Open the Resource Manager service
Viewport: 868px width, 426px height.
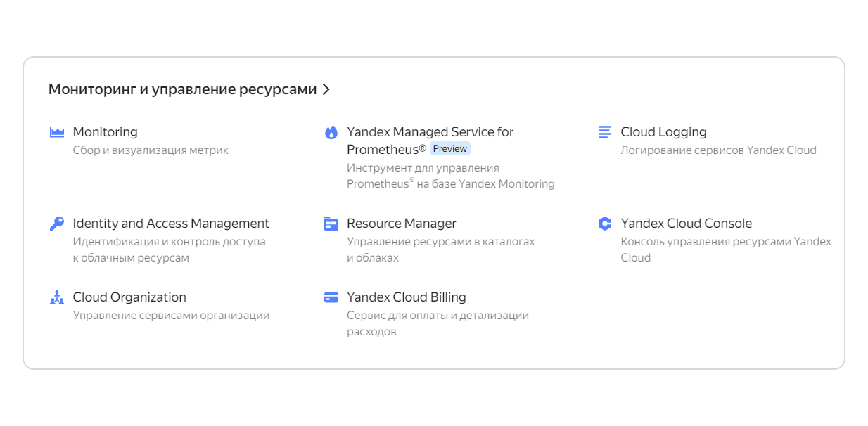[402, 224]
